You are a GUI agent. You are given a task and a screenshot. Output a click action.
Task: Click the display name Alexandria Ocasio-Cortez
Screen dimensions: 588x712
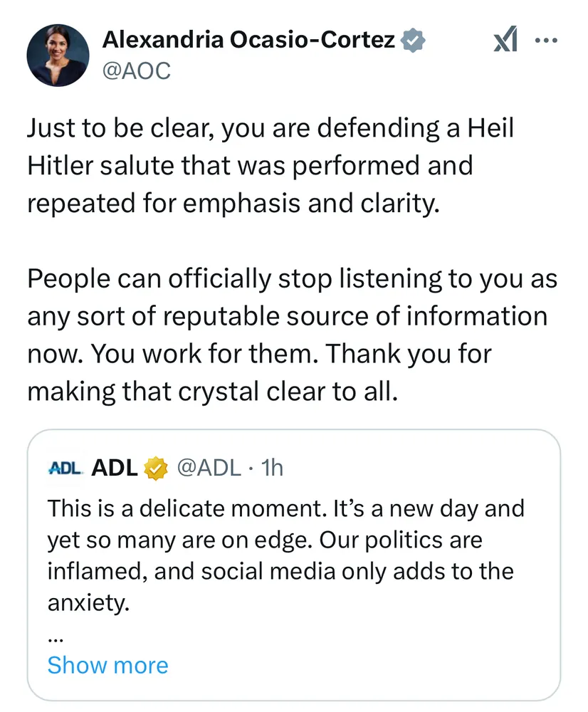[248, 41]
